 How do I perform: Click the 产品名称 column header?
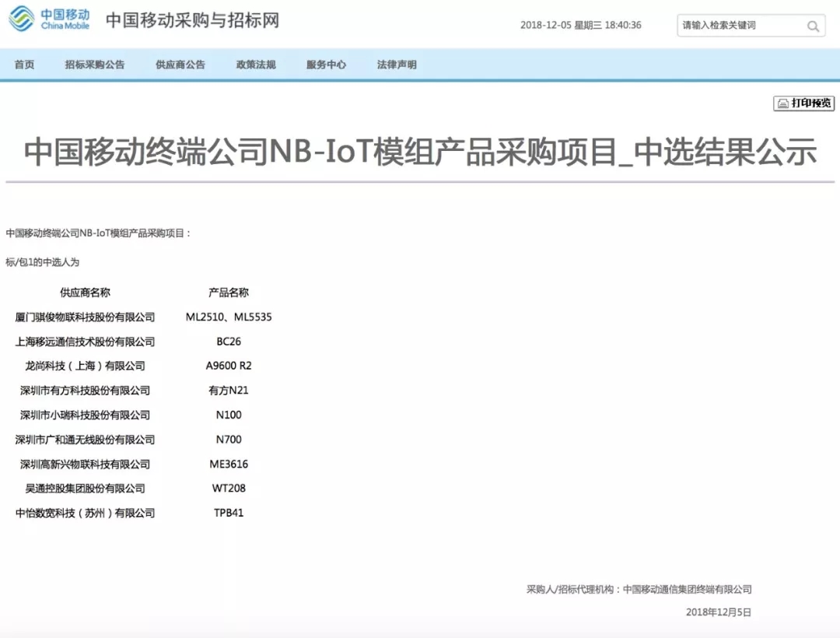[x=229, y=293]
